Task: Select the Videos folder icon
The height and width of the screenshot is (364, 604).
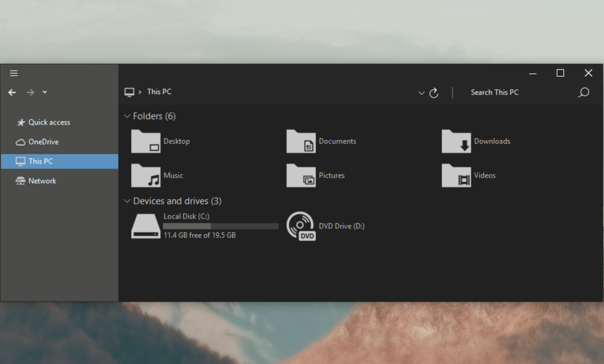Action: tap(456, 175)
